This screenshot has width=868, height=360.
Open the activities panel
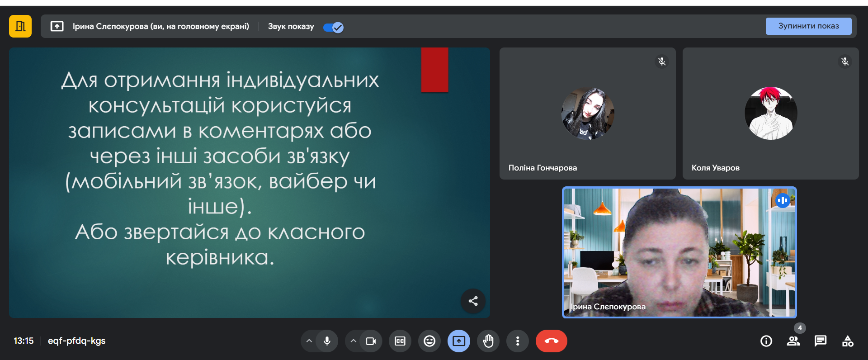[x=848, y=341]
